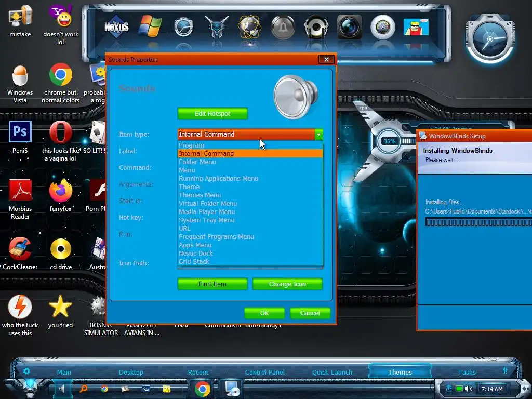Open the CCleaner-style desktop icon
The image size is (532, 399).
click(x=20, y=254)
